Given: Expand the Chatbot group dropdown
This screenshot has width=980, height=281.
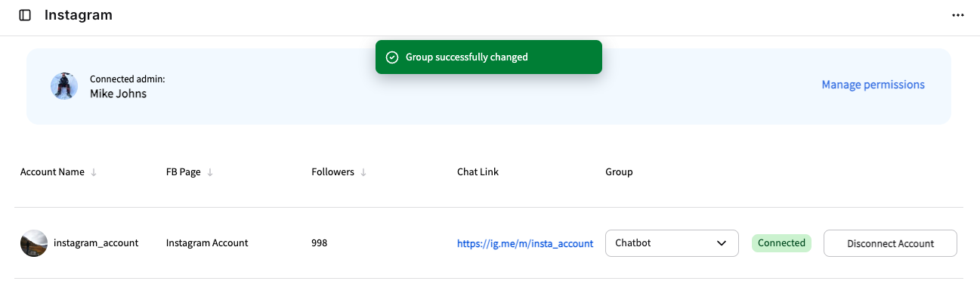Looking at the screenshot, I should pyautogui.click(x=672, y=243).
